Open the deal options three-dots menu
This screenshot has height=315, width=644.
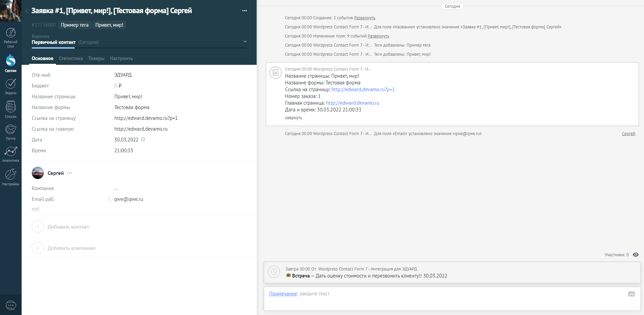tap(244, 11)
